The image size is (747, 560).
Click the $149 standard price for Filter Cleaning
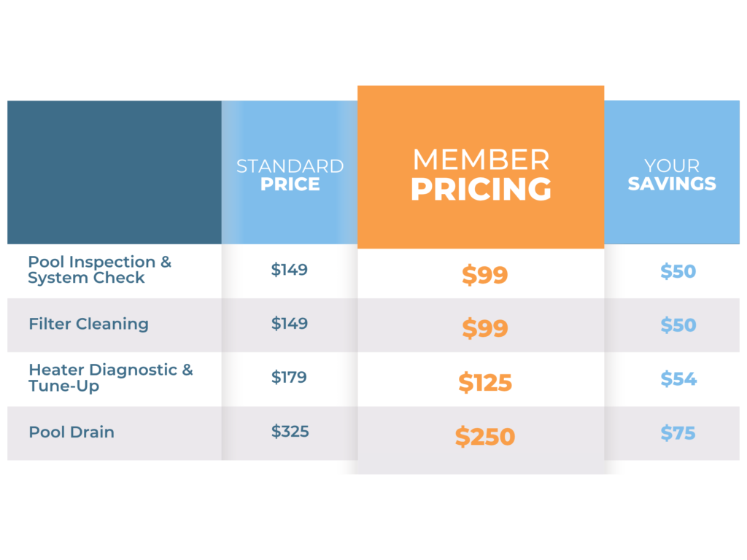point(290,324)
